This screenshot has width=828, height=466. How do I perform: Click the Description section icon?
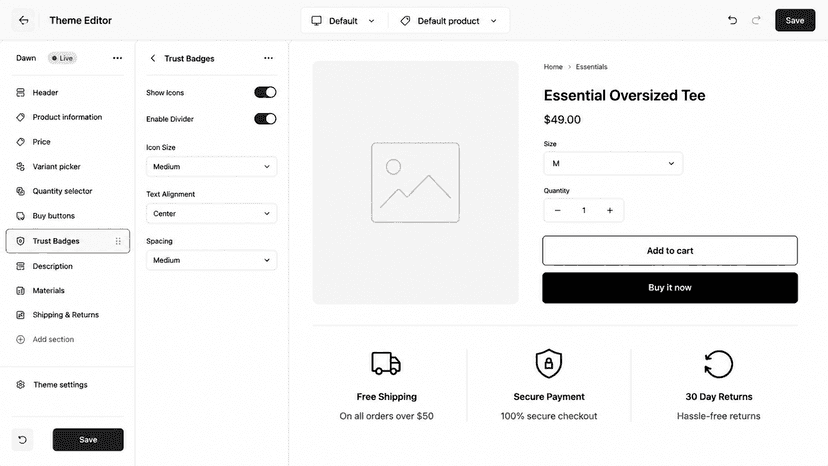pyautogui.click(x=20, y=266)
